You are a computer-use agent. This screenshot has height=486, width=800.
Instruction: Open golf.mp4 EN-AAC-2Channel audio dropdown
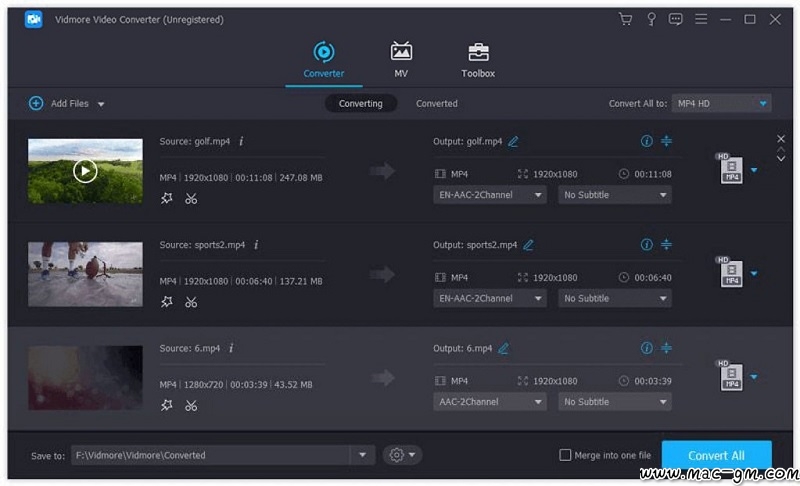coord(490,195)
